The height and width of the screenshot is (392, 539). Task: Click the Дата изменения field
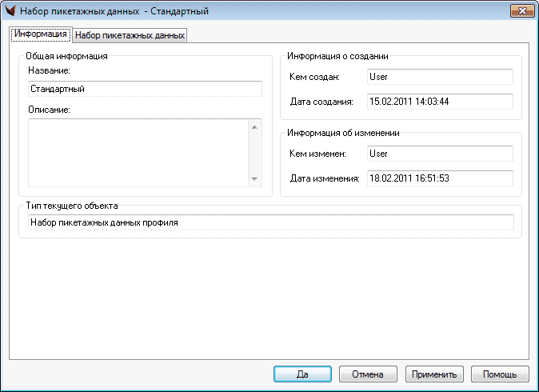point(438,178)
